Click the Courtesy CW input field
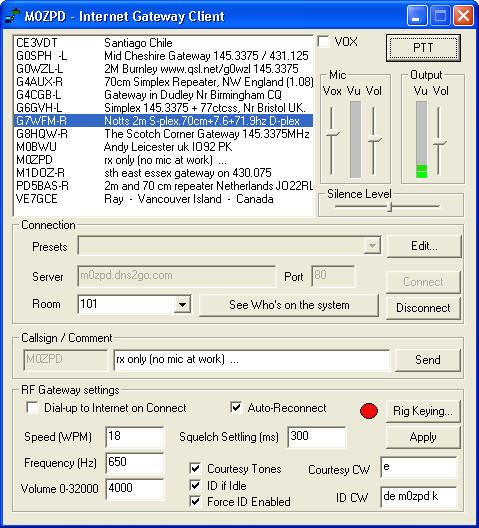Screen dimensions: 479x528 [x=419, y=467]
